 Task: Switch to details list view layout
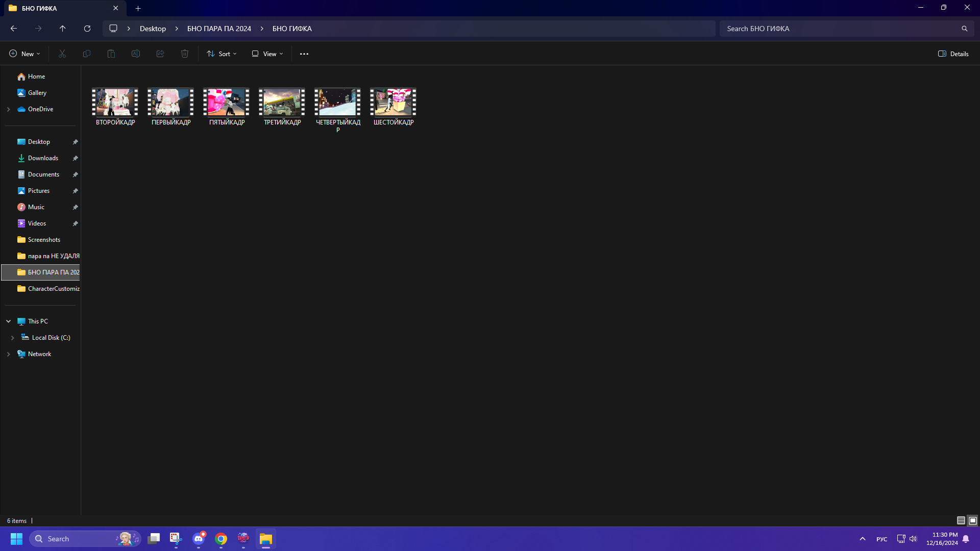tap(961, 520)
